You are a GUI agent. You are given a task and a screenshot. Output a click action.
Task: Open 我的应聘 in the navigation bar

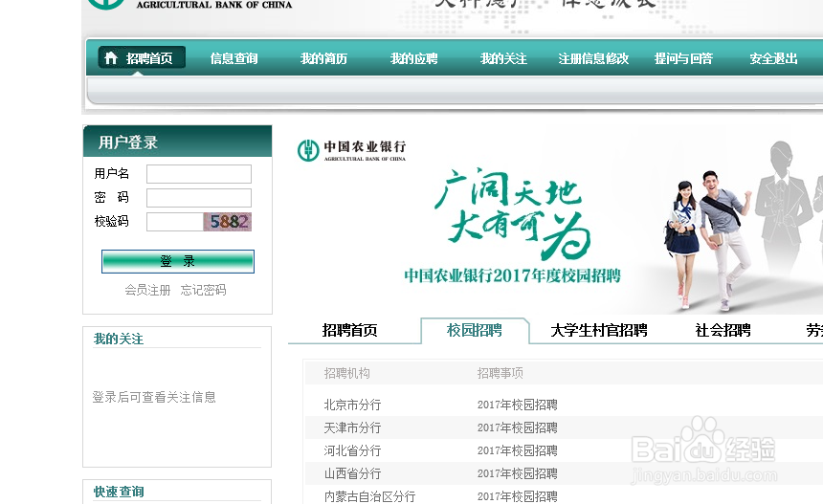click(x=414, y=58)
